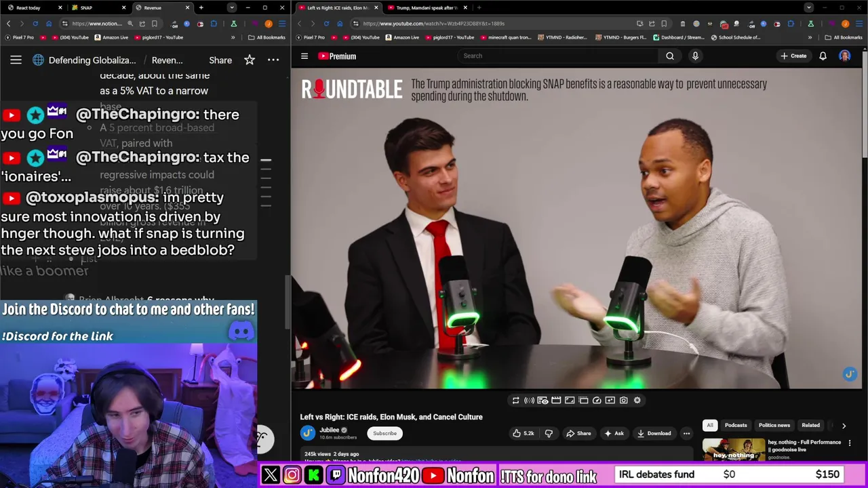The width and height of the screenshot is (868, 488).
Task: Open more actions ellipsis beside Download
Action: coord(686,433)
